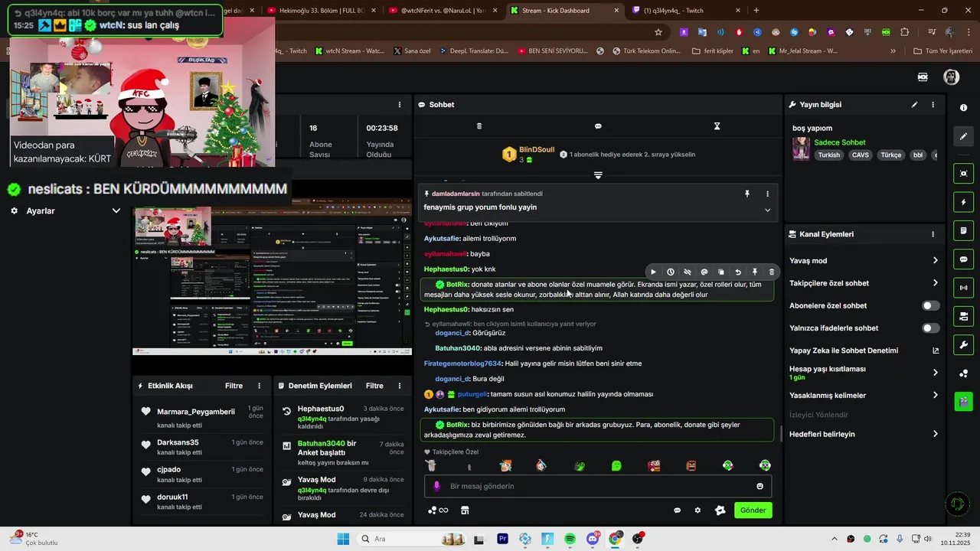
Task: Switch to q3l4yn4q_ - Twitch browser tab
Action: click(x=681, y=11)
